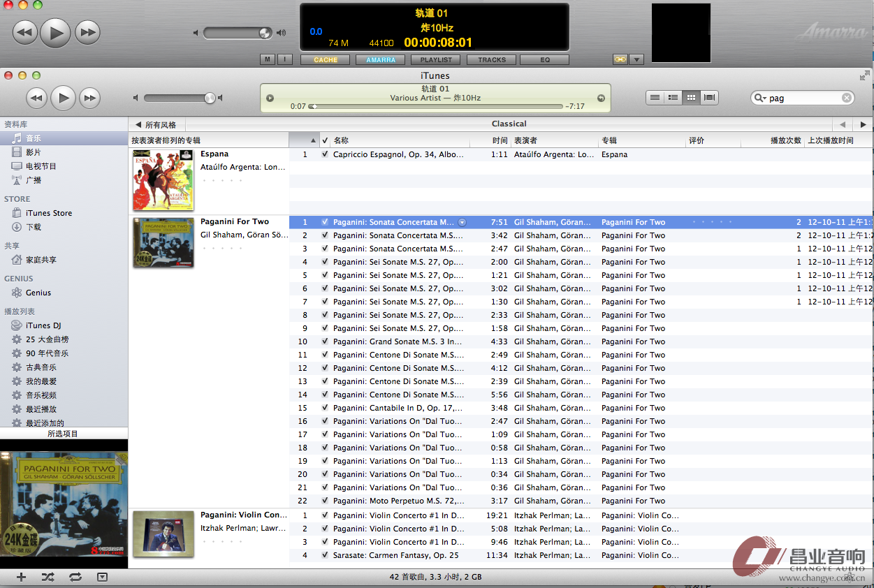874x588 pixels.
Task: Open search options magnifier dropdown
Action: tap(760, 98)
